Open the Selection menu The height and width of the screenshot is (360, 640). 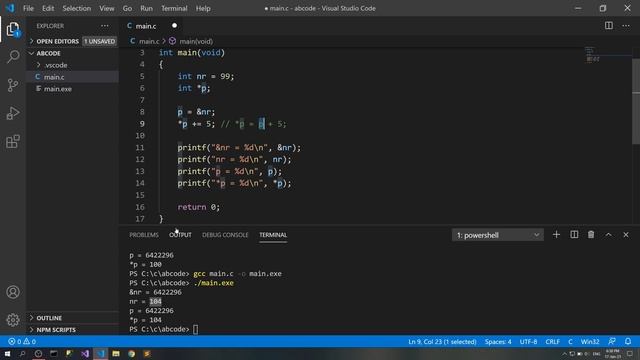pyautogui.click(x=76, y=8)
